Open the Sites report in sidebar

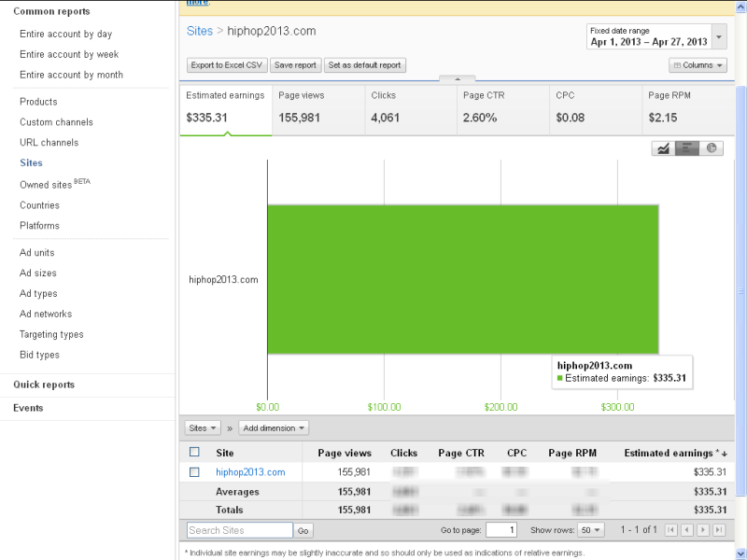[x=31, y=162]
